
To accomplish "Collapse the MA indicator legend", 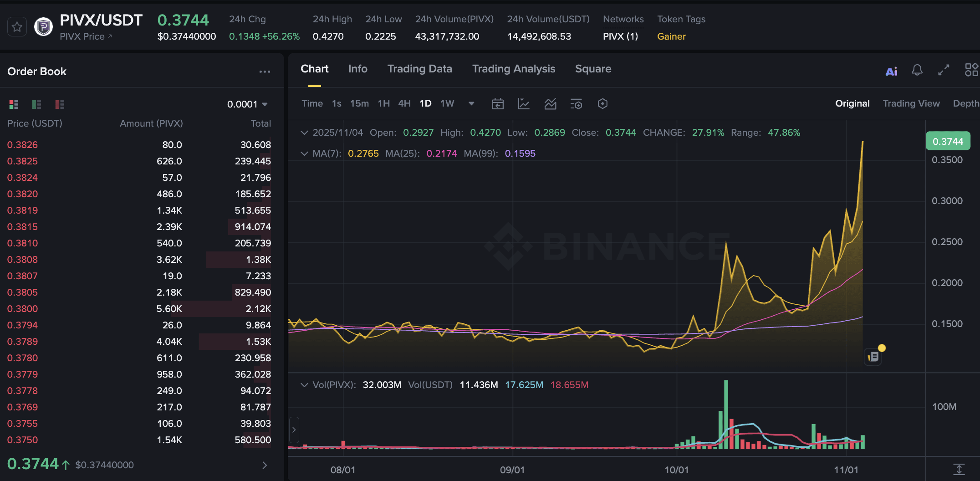I will coord(304,154).
